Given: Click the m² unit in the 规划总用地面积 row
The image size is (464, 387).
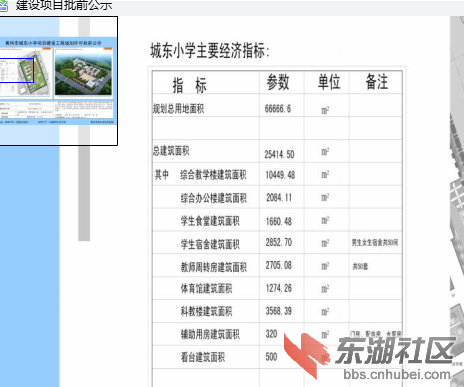Looking at the screenshot, I should 325,110.
